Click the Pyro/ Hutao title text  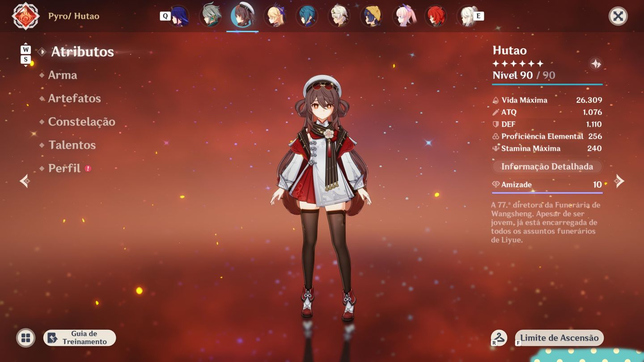pyautogui.click(x=74, y=16)
